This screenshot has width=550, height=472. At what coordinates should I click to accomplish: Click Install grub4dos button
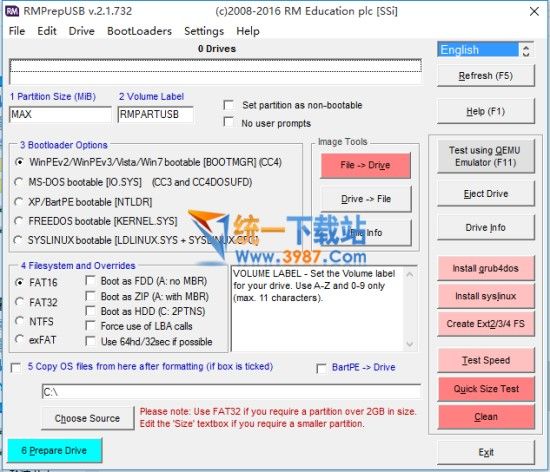coord(485,268)
